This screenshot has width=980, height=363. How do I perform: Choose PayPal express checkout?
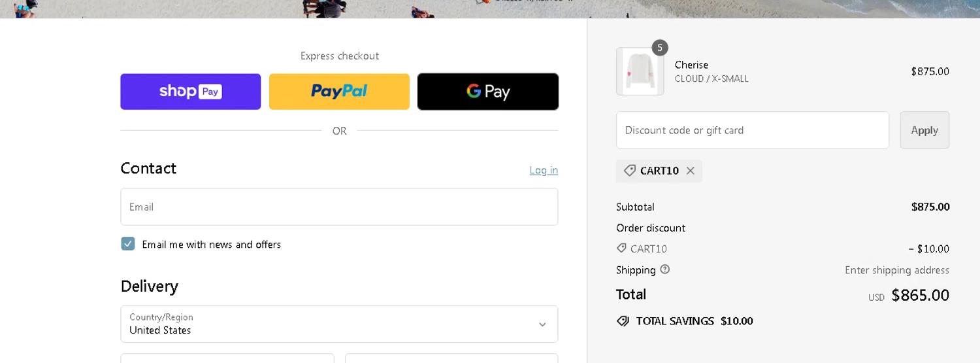pos(339,92)
